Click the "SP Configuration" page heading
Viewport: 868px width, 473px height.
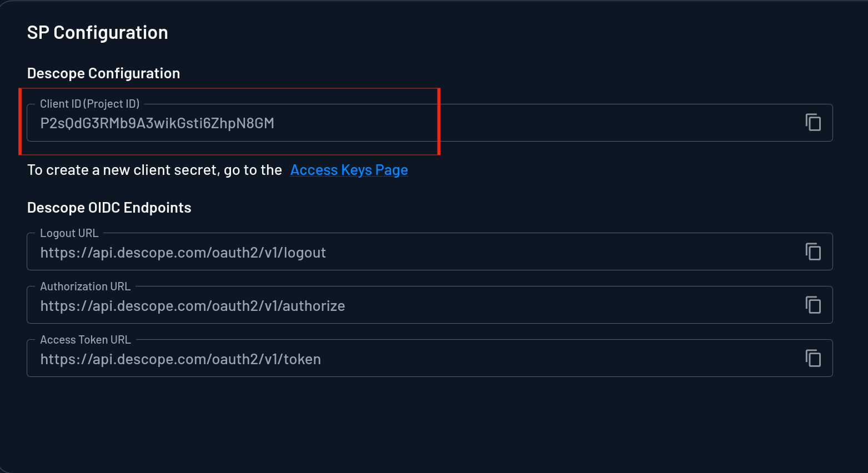97,33
